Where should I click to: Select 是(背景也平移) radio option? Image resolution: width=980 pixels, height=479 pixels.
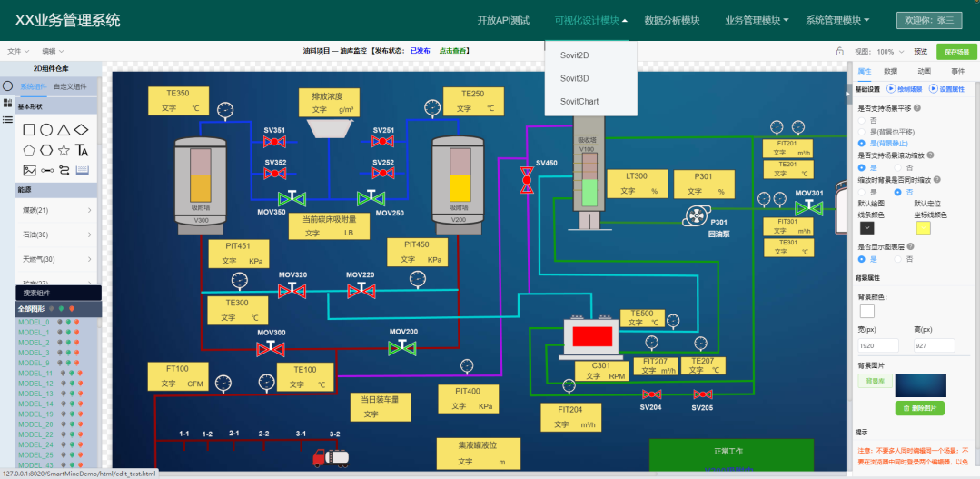click(862, 132)
